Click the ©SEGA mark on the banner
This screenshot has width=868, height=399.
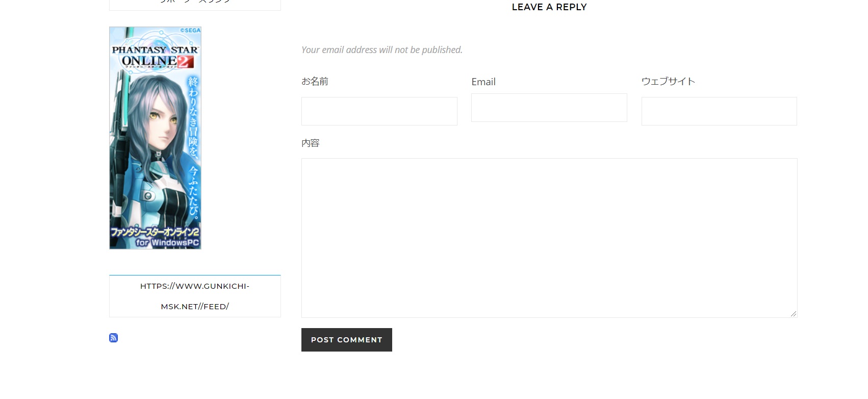[190, 31]
